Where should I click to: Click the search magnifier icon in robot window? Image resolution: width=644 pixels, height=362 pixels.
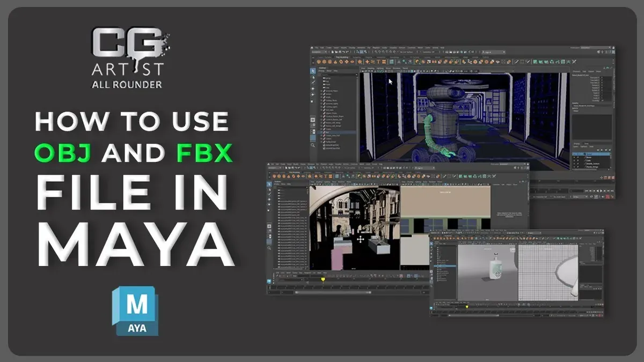click(313, 145)
